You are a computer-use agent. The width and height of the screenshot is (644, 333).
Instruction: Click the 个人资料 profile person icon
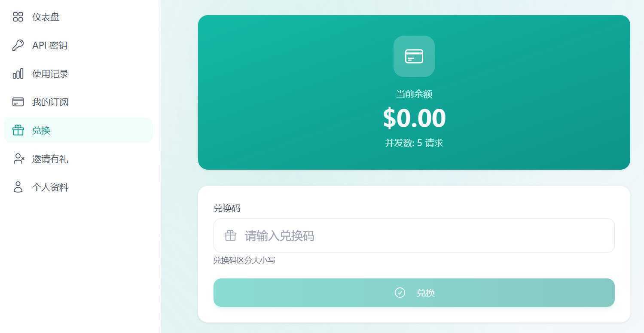click(18, 187)
